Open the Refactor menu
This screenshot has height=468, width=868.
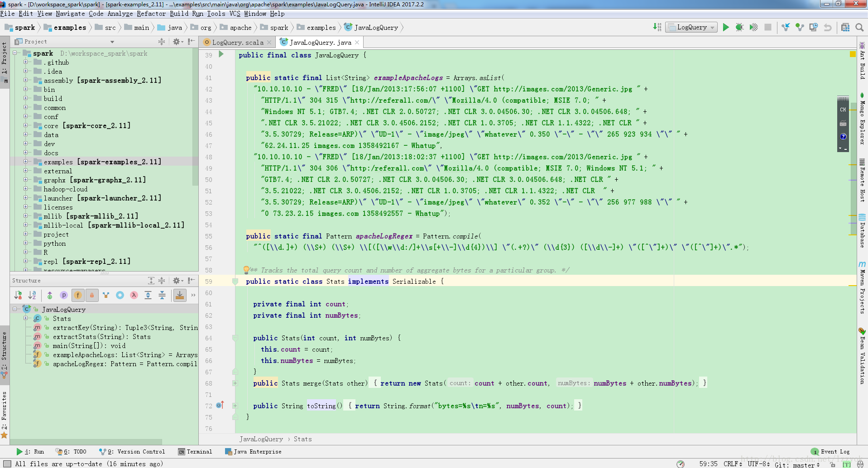pos(151,14)
